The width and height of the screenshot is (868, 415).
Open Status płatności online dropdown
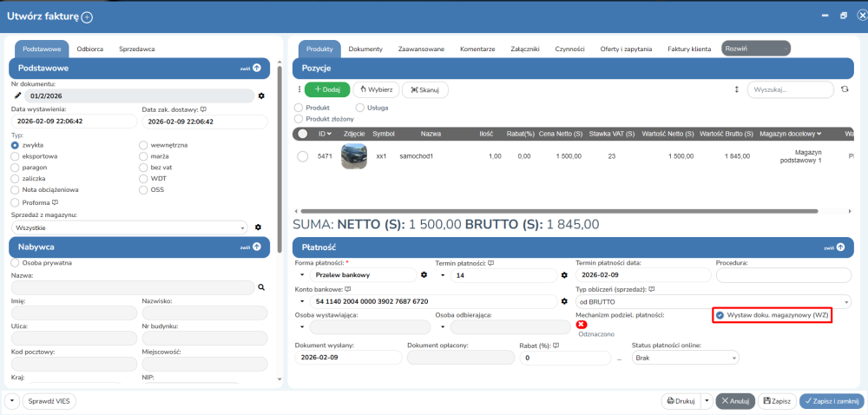pos(685,357)
